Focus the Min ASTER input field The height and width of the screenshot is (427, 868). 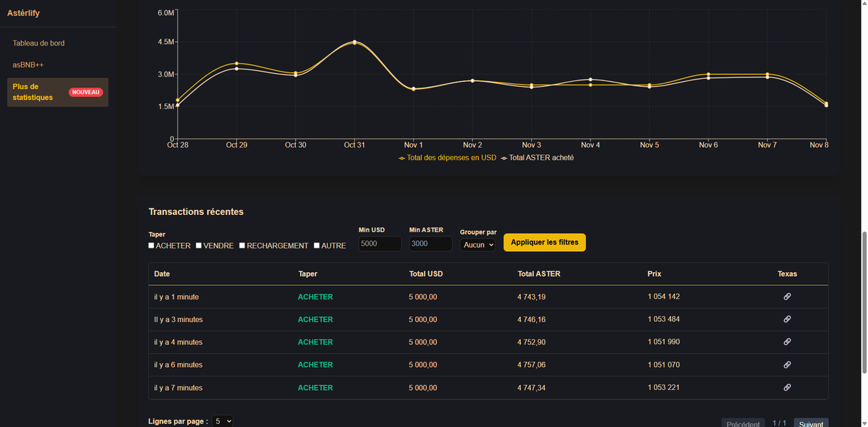pyautogui.click(x=430, y=244)
